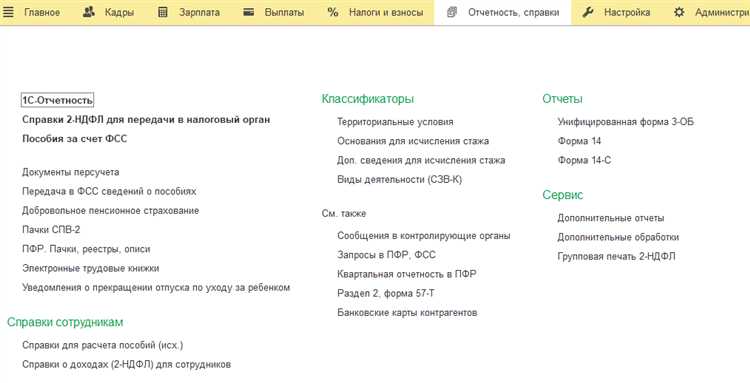Image resolution: width=750 pixels, height=383 pixels.
Task: Click the Кадры people icon
Action: (88, 12)
